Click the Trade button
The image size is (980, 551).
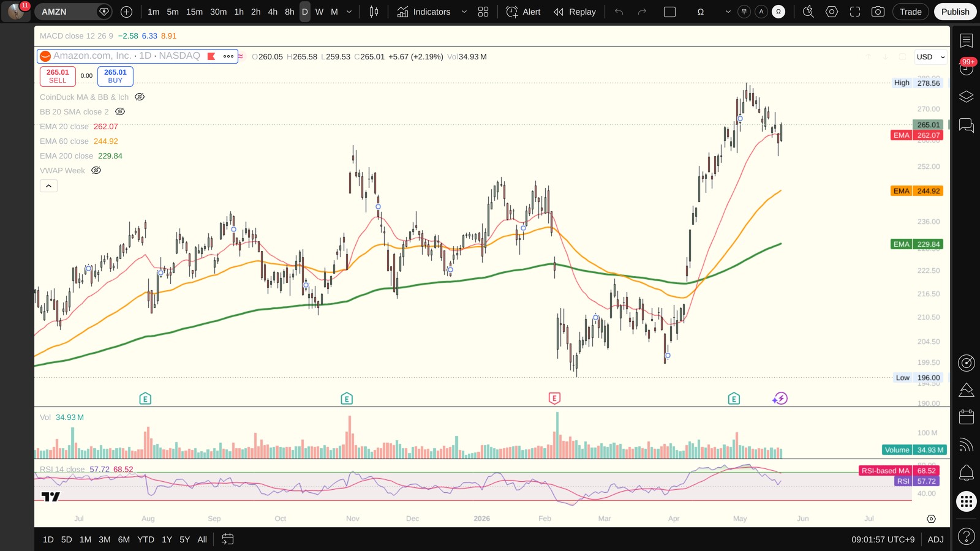click(x=910, y=12)
